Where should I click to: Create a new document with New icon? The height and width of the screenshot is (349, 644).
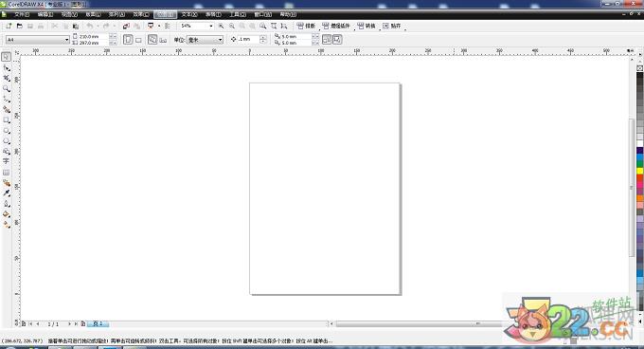9,26
